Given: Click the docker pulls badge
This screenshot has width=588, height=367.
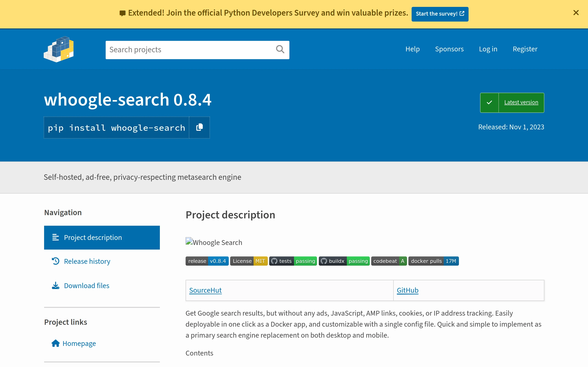Looking at the screenshot, I should [433, 261].
